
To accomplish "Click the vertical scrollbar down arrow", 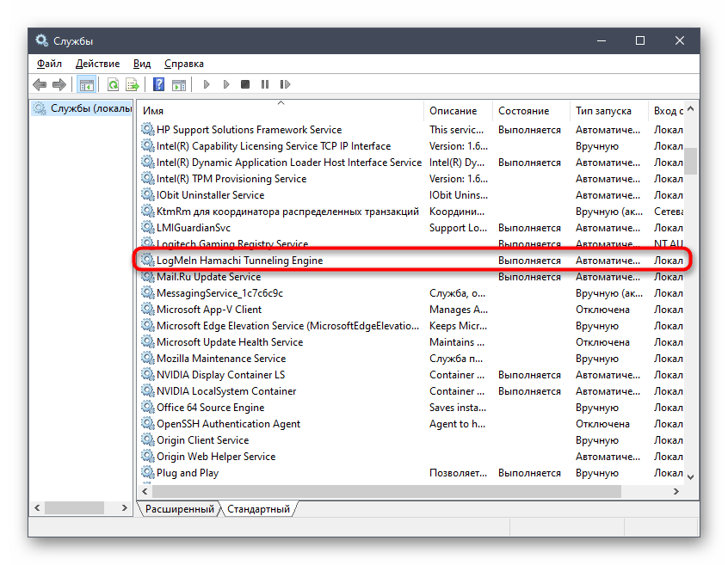I will point(691,477).
